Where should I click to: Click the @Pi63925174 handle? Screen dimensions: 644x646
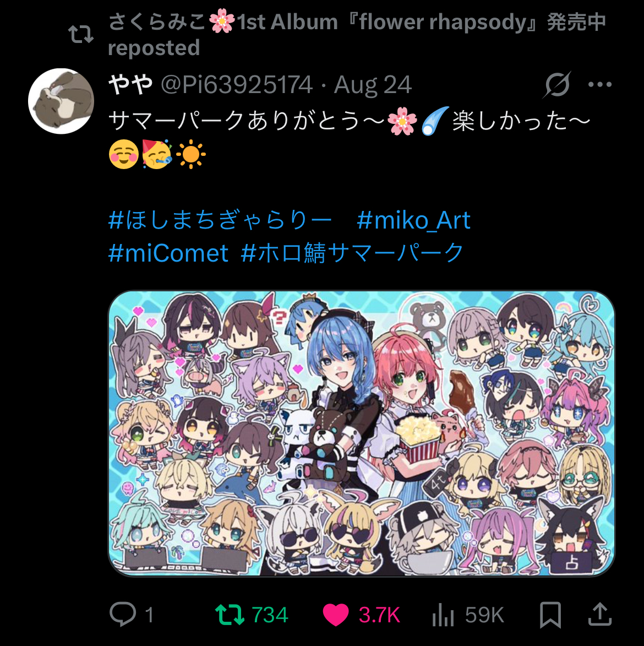pyautogui.click(x=237, y=85)
